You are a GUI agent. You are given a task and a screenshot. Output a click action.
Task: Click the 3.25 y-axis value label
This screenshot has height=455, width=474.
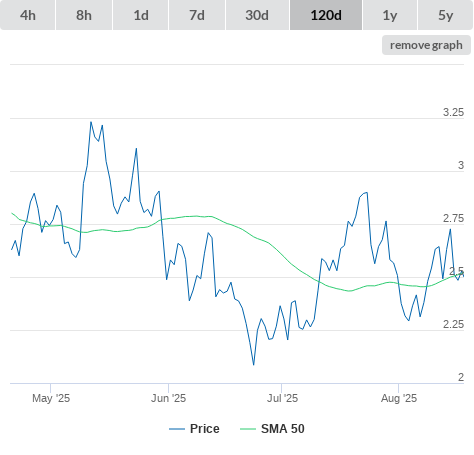pyautogui.click(x=453, y=112)
